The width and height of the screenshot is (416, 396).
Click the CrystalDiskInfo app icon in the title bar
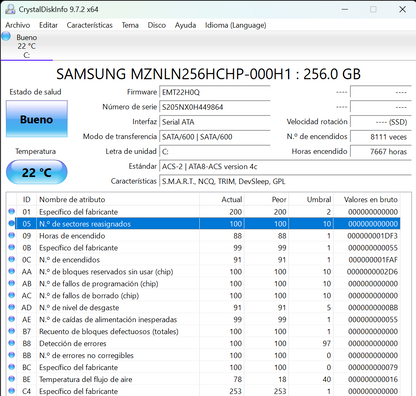tap(10, 9)
